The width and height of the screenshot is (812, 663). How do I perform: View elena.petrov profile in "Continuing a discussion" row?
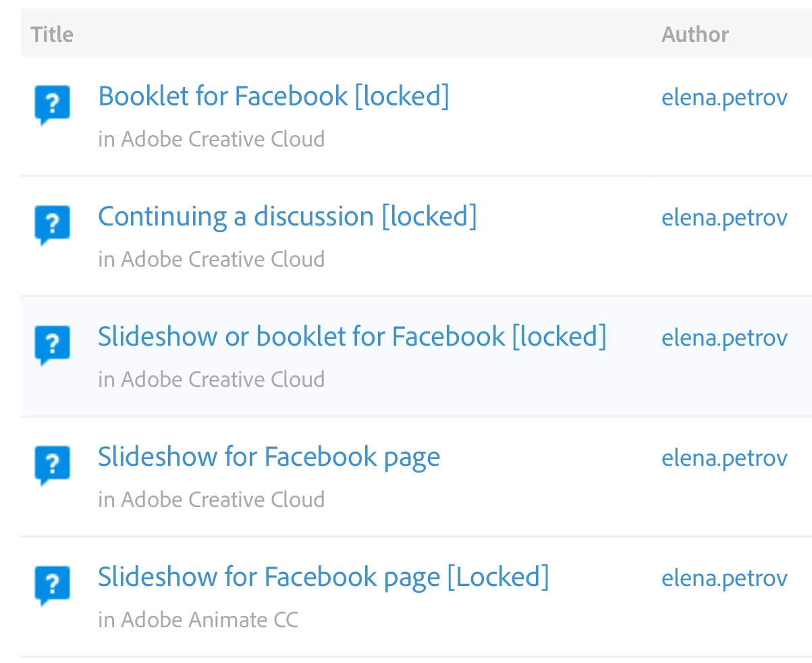[724, 218]
